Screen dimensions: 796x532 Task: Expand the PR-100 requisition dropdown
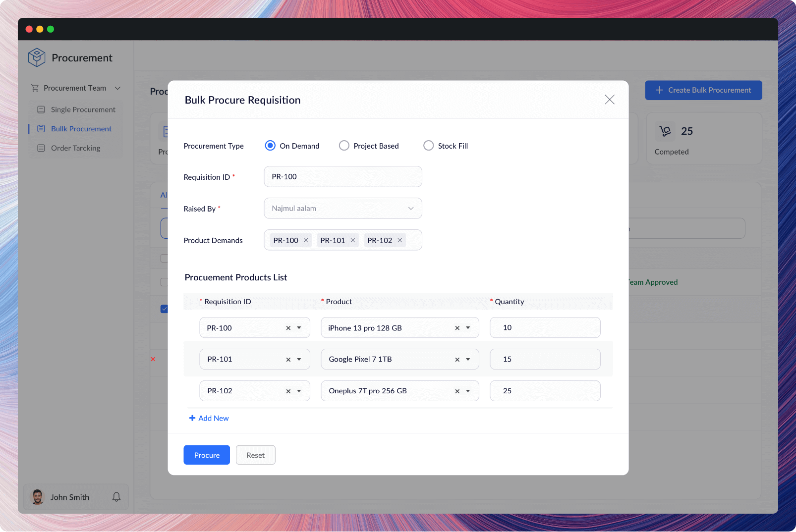pyautogui.click(x=299, y=327)
